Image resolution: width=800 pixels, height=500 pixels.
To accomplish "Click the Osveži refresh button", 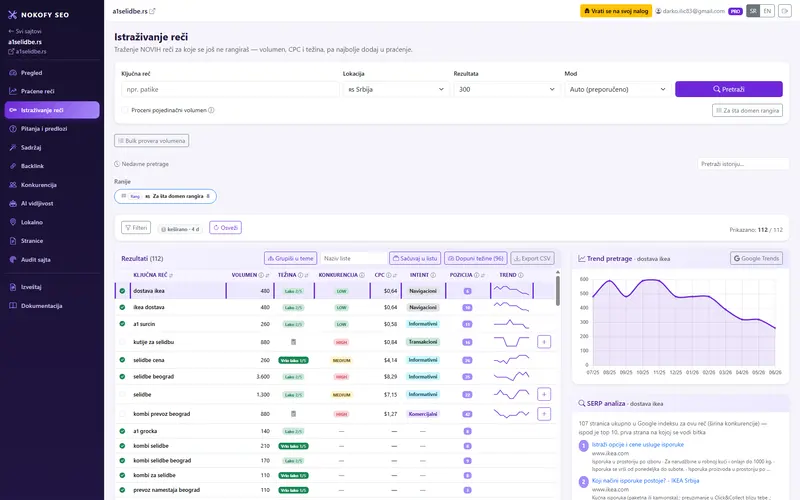I will coord(226,228).
